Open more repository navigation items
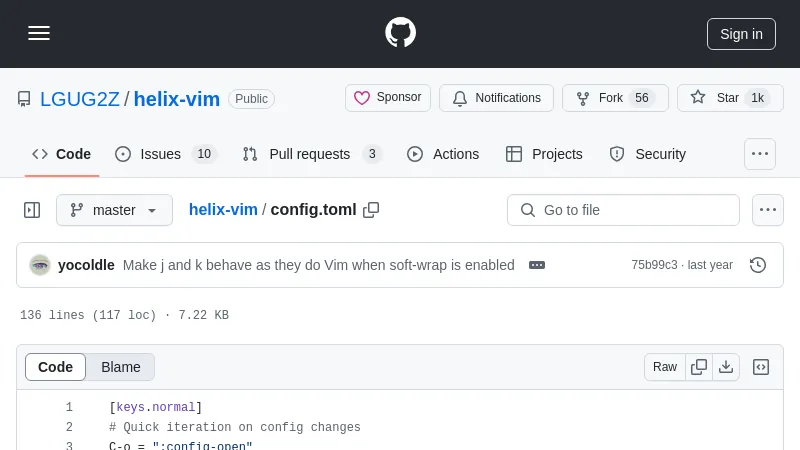 (760, 154)
